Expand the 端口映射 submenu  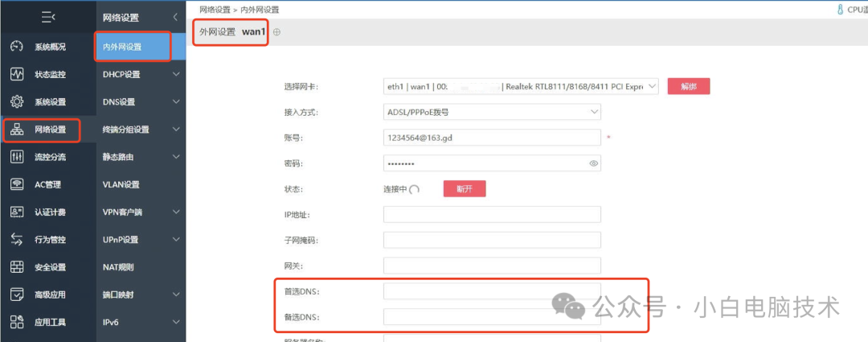click(x=176, y=295)
